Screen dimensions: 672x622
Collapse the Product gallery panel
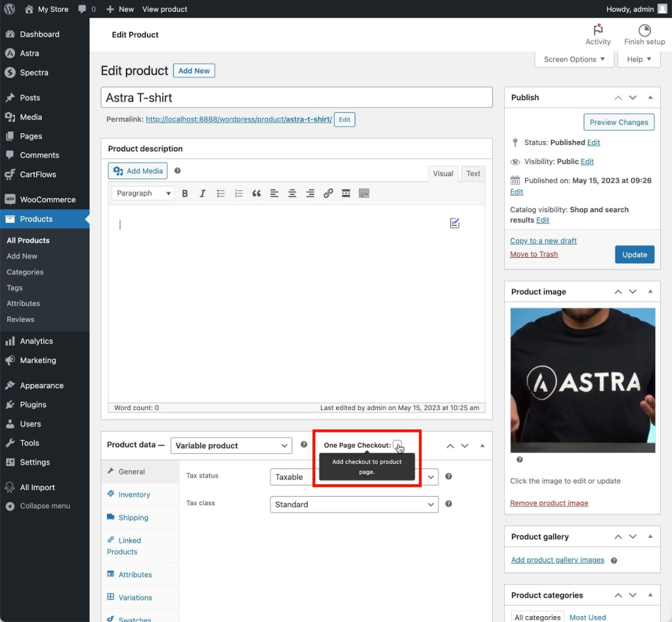click(x=650, y=537)
